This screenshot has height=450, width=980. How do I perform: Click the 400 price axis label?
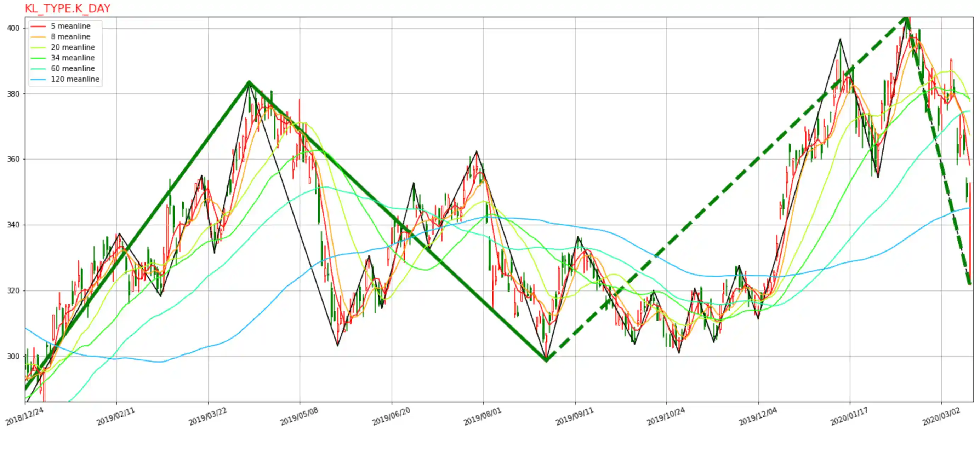(x=13, y=28)
